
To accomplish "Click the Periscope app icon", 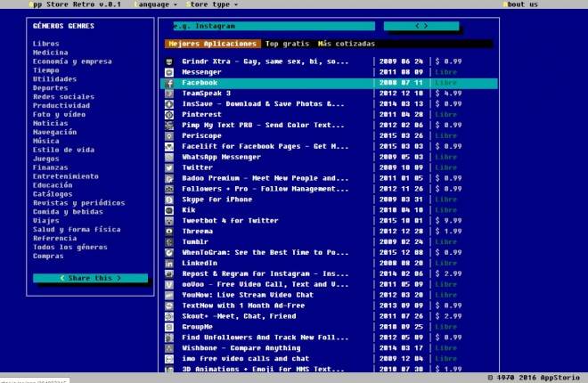I will coord(169,136).
